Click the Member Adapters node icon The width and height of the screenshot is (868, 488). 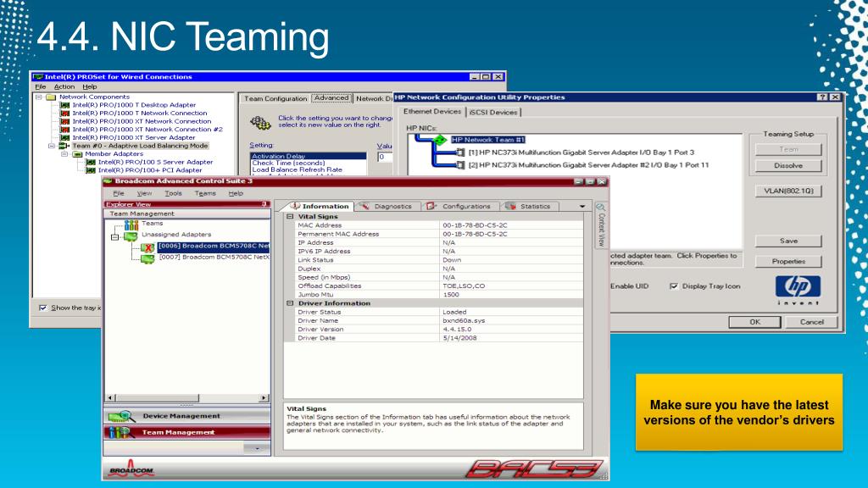coord(77,154)
